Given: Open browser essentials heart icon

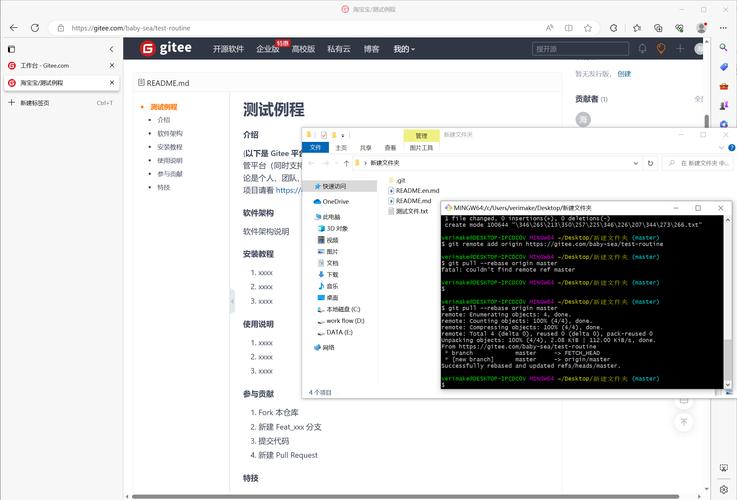Looking at the screenshot, I should pyautogui.click(x=679, y=28).
